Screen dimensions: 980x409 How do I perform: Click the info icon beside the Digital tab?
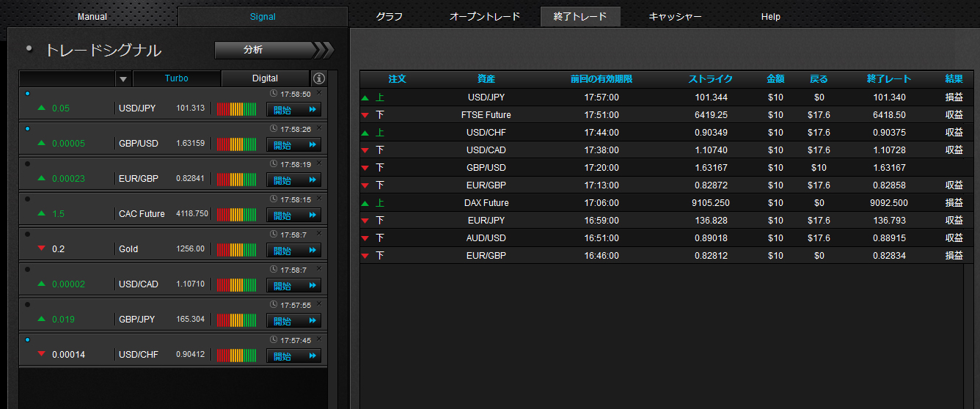click(x=318, y=78)
